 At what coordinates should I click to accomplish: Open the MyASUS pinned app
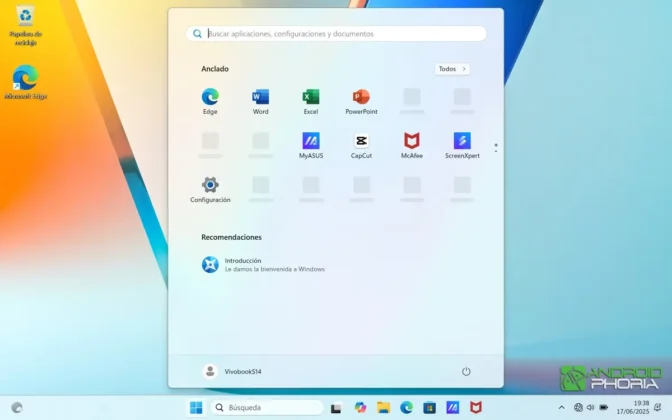[x=311, y=146]
